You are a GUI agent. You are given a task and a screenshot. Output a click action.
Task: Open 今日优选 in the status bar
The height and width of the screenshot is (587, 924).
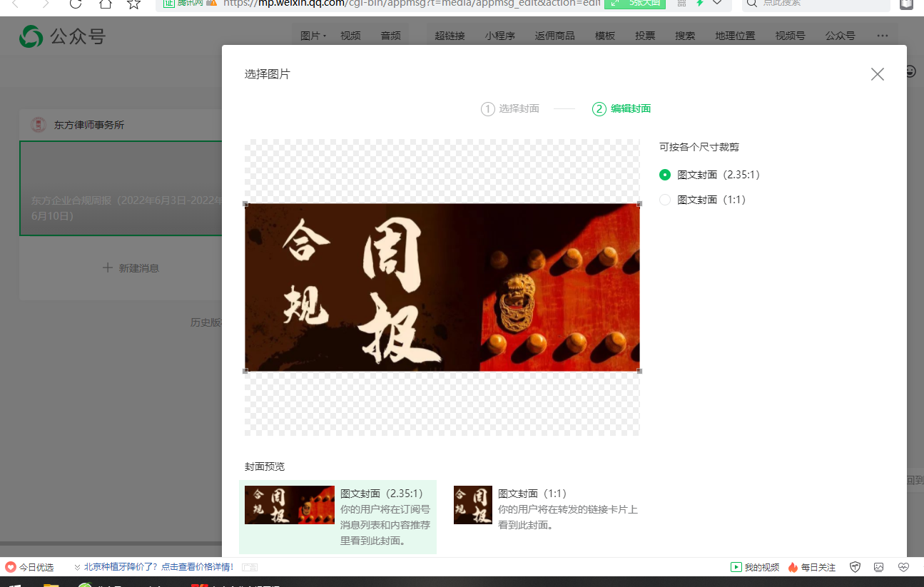click(x=36, y=568)
